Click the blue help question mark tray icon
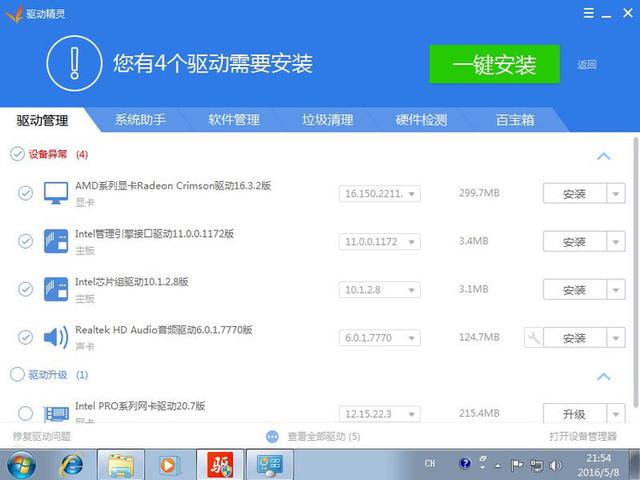Image resolution: width=640 pixels, height=480 pixels. point(465,463)
